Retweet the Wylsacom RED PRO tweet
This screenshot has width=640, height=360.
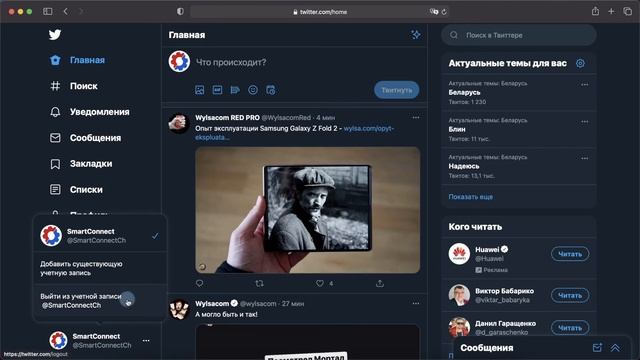pyautogui.click(x=259, y=283)
